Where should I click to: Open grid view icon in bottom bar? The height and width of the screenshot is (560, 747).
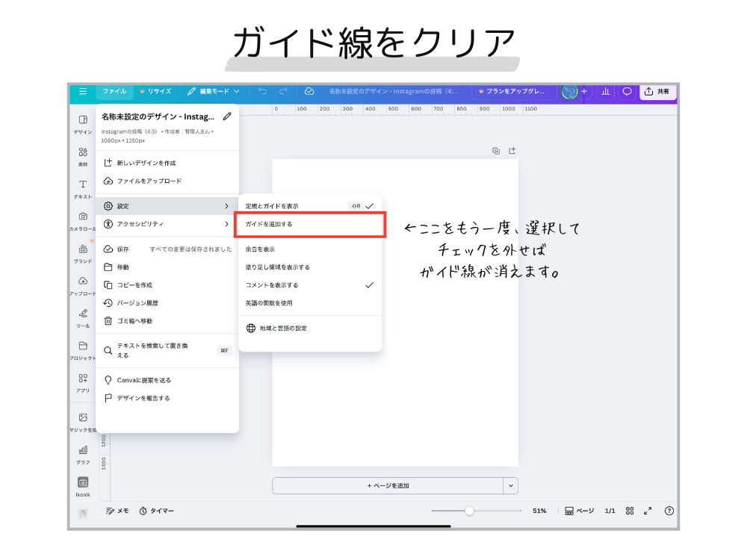(x=630, y=511)
